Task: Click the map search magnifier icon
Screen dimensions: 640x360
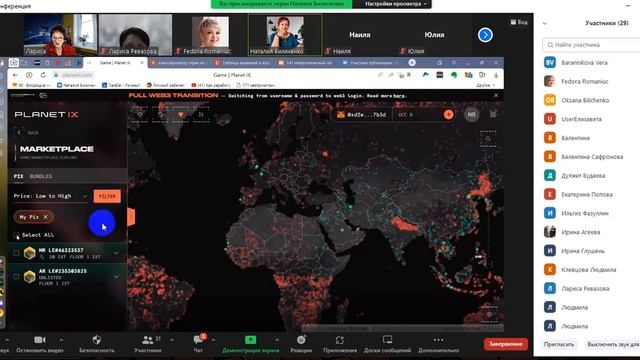Action: [488, 139]
